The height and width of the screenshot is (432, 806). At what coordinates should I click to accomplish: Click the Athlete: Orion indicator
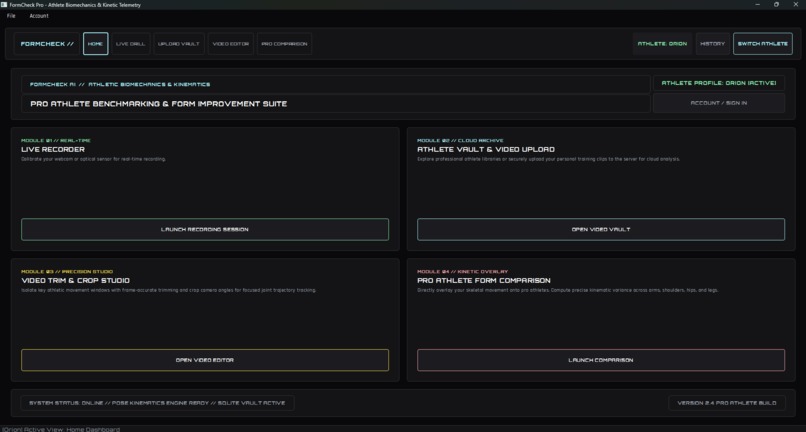coord(662,44)
